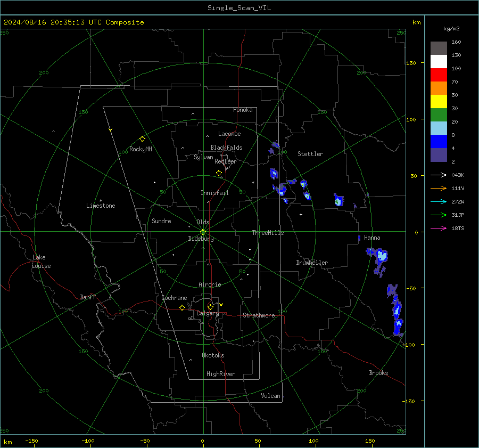
Task: Click the Innisfail town label
Action: (x=214, y=193)
